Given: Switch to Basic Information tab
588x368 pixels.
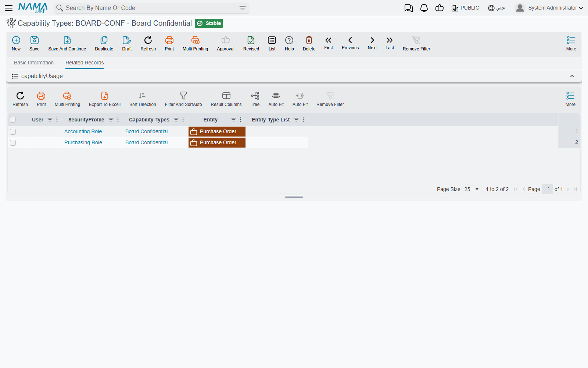Looking at the screenshot, I should 34,63.
